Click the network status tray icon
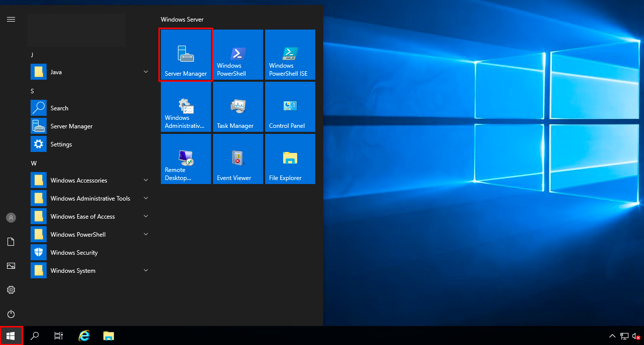Image resolution: width=644 pixels, height=345 pixels. tap(624, 336)
